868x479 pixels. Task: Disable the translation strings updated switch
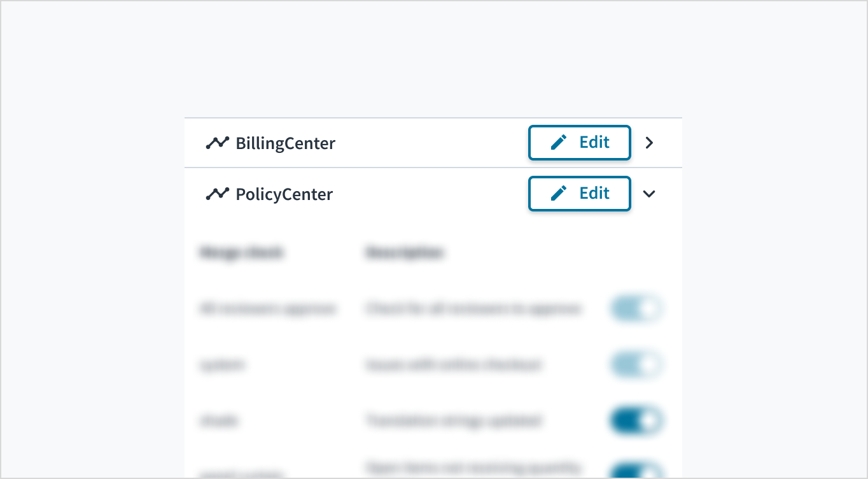(636, 421)
